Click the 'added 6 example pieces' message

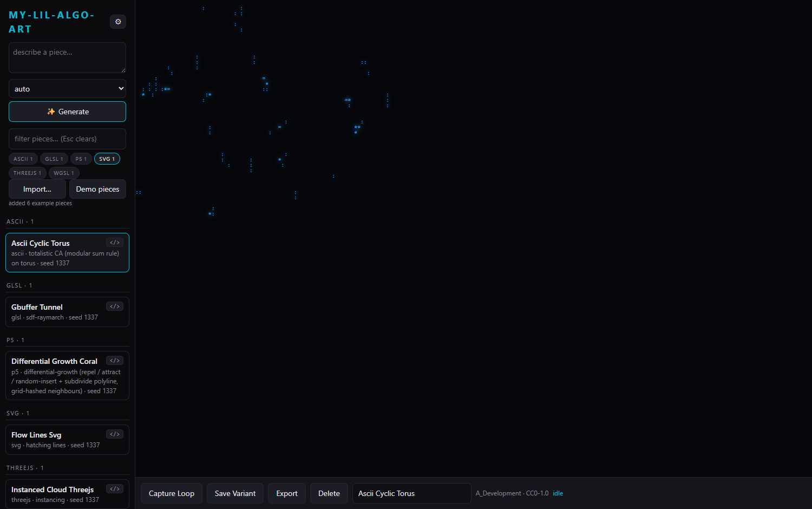click(x=40, y=203)
